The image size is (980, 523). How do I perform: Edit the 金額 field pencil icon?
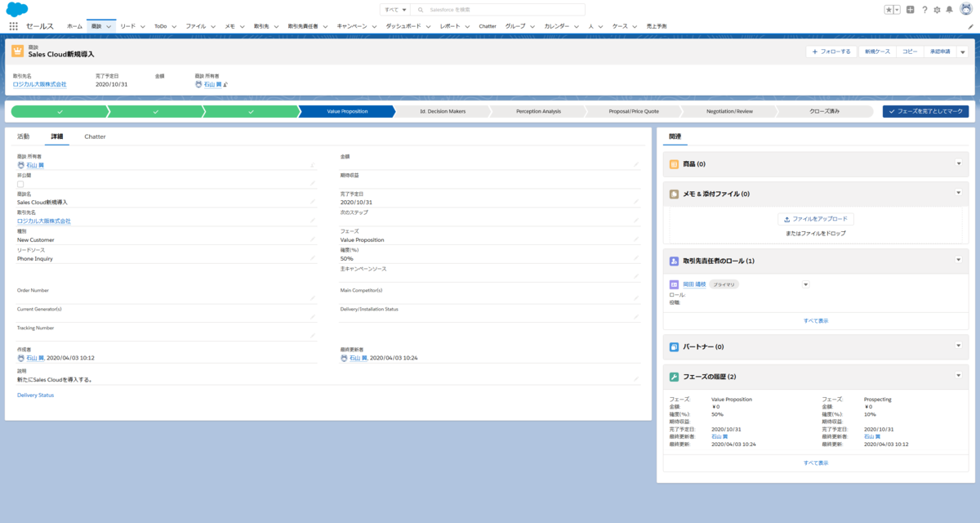(x=635, y=164)
